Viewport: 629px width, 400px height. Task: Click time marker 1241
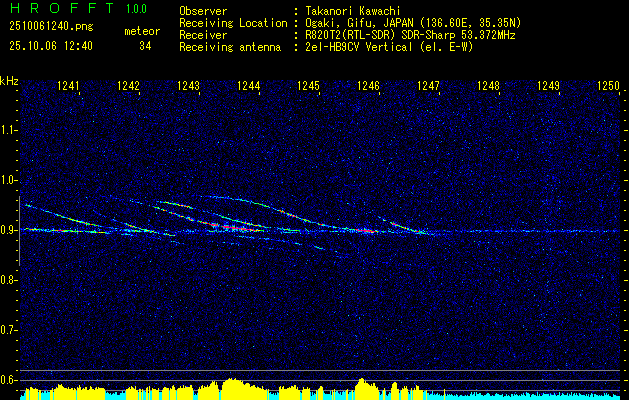(68, 85)
